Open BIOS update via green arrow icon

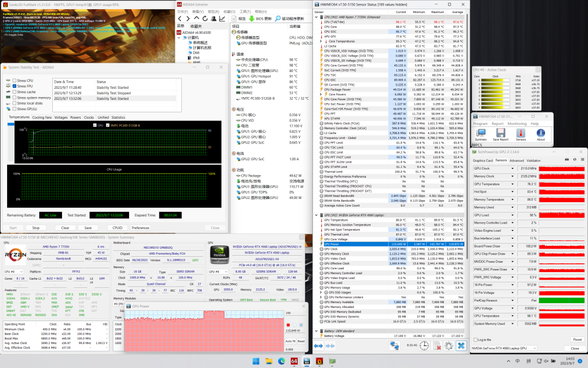click(252, 19)
